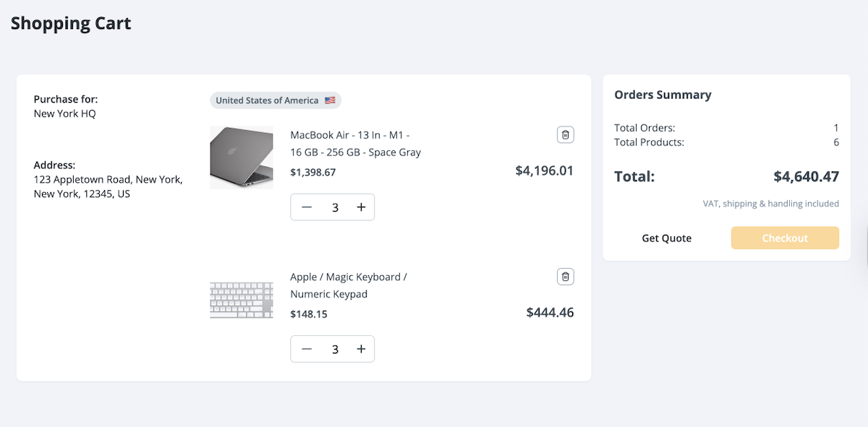Delete the MacBook Air from cart
This screenshot has width=868, height=427.
(x=566, y=134)
